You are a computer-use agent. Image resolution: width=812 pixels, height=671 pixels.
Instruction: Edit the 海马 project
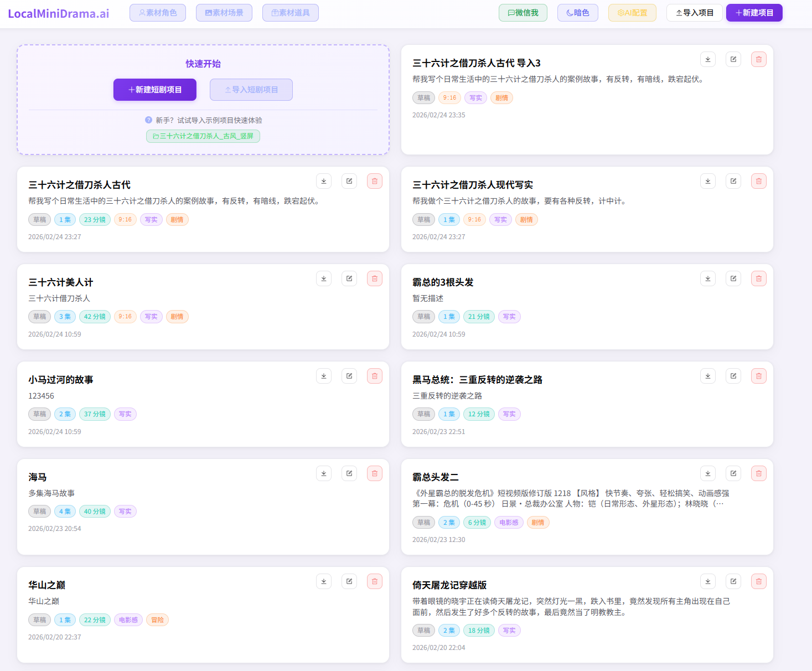[349, 473]
